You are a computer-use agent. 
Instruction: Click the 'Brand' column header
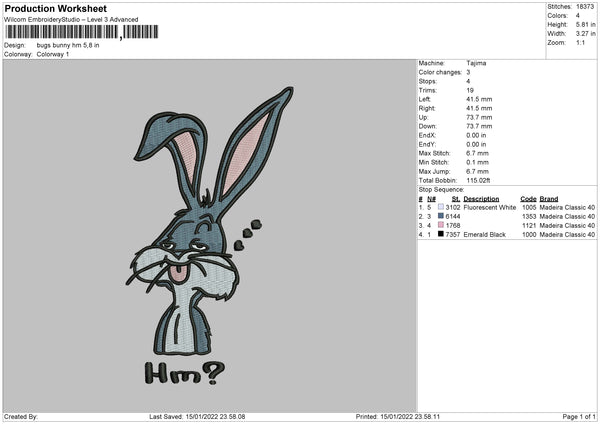[x=549, y=199]
